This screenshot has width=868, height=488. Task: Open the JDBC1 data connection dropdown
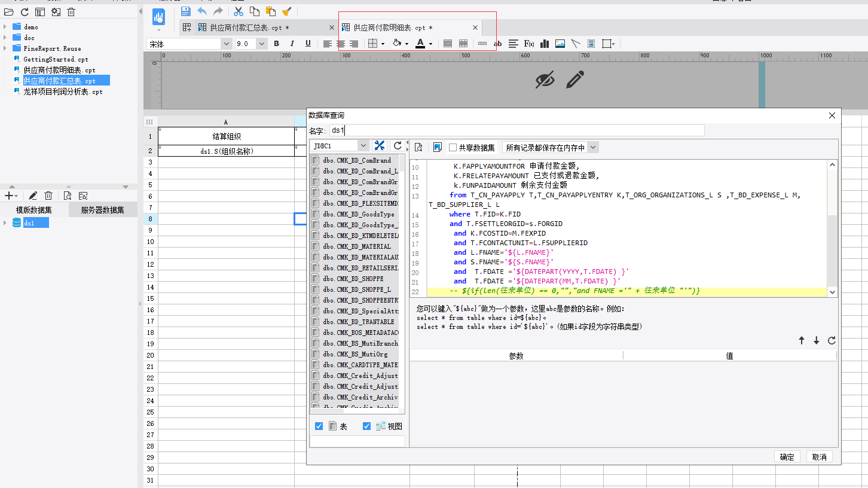pyautogui.click(x=363, y=145)
